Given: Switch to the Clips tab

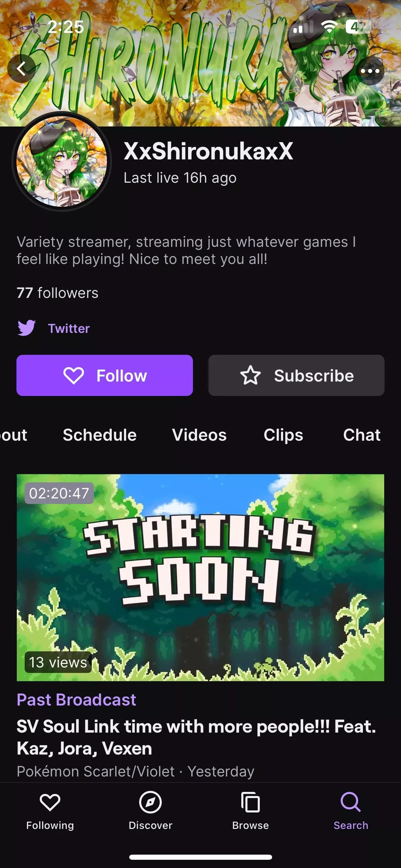Looking at the screenshot, I should (x=283, y=435).
